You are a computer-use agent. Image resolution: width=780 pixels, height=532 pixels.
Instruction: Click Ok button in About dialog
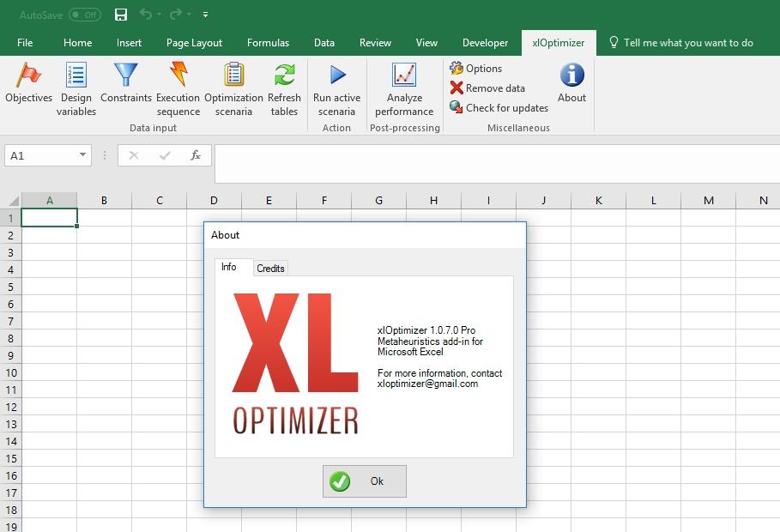tap(365, 481)
